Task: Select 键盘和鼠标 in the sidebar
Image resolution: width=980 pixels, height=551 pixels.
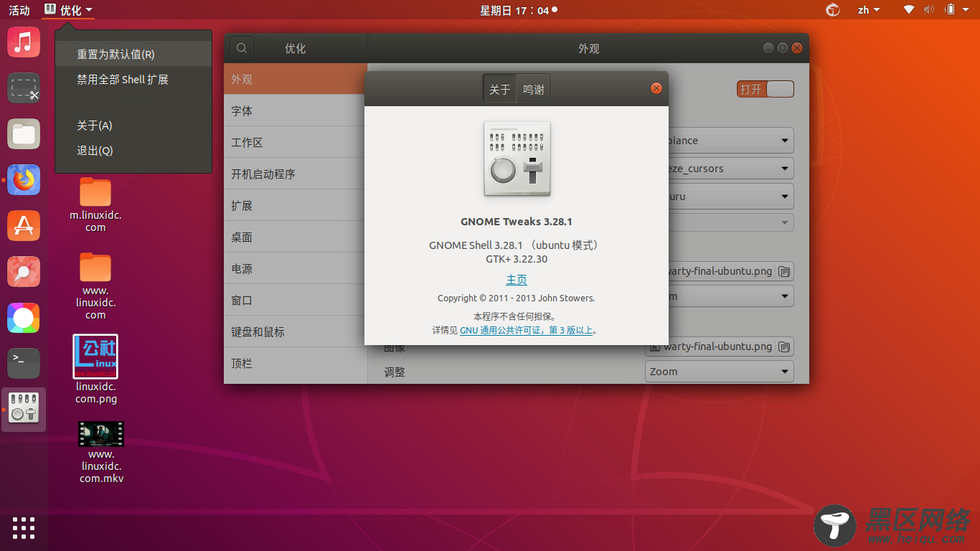Action: [296, 331]
